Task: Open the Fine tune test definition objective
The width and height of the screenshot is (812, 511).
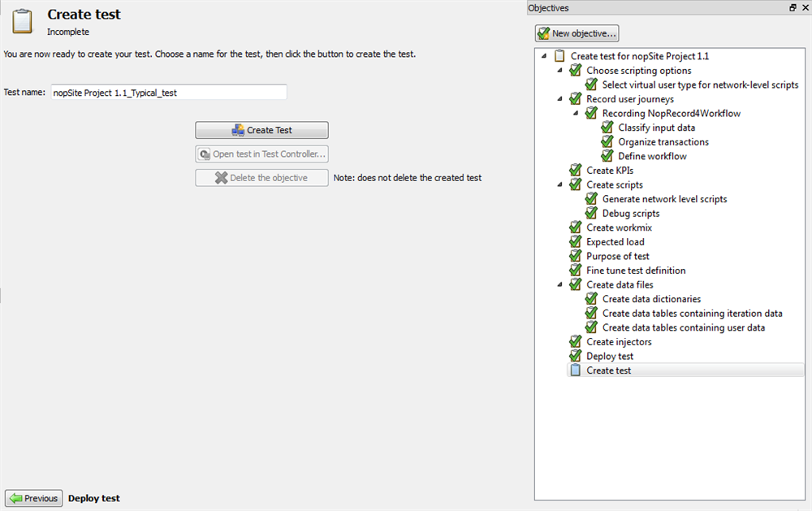Action: point(636,271)
